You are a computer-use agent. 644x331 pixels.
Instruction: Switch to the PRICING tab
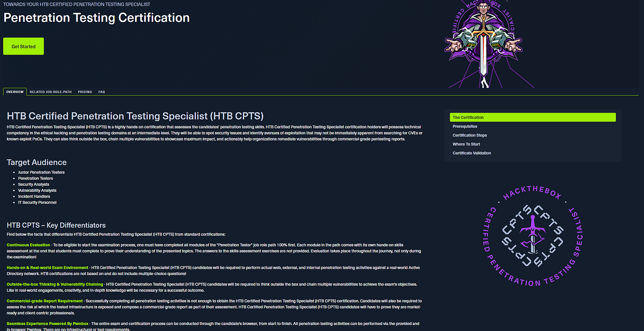84,92
